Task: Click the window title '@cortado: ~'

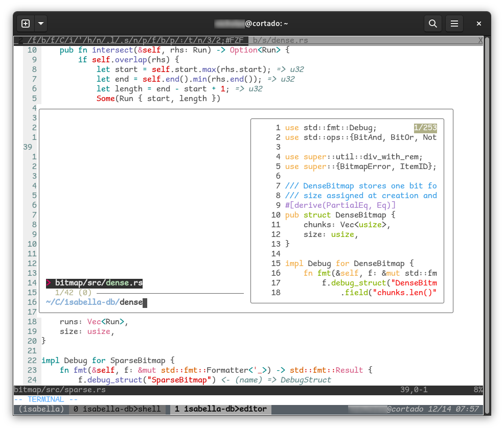Action: pyautogui.click(x=266, y=23)
